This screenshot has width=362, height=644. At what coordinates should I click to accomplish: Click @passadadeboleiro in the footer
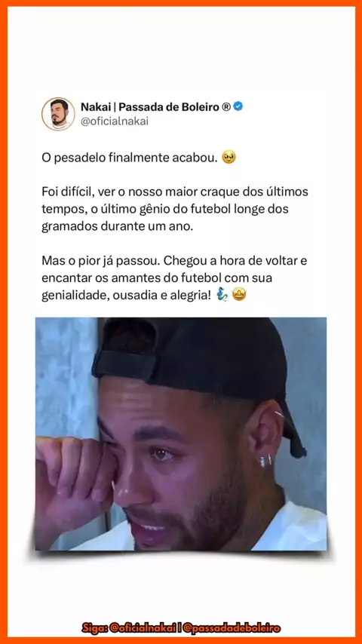[232, 628]
